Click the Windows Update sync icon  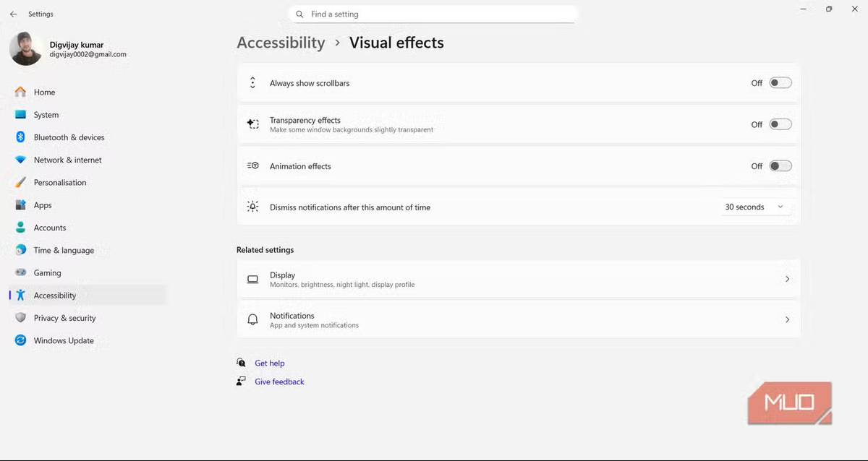(20, 340)
